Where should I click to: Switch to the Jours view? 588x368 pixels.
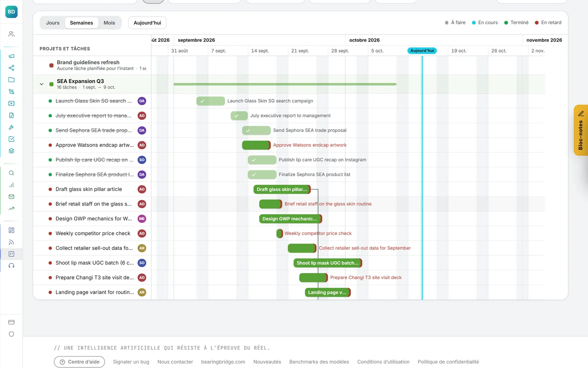point(53,23)
